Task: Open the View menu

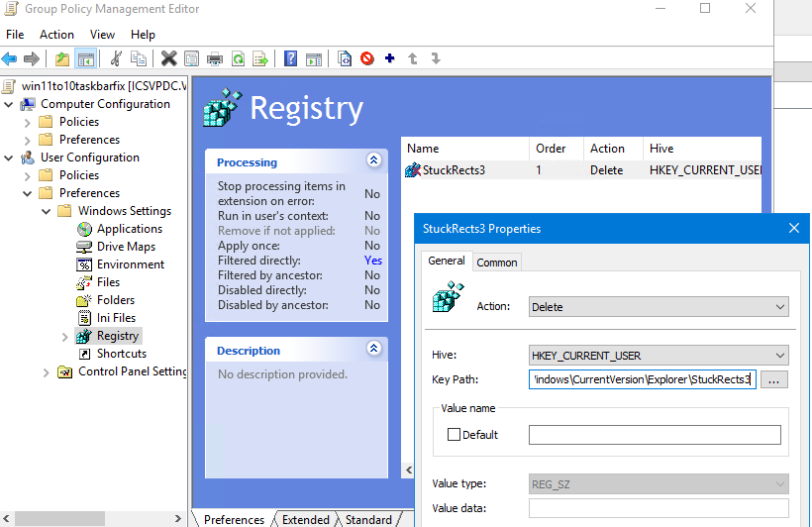Action: pos(103,35)
